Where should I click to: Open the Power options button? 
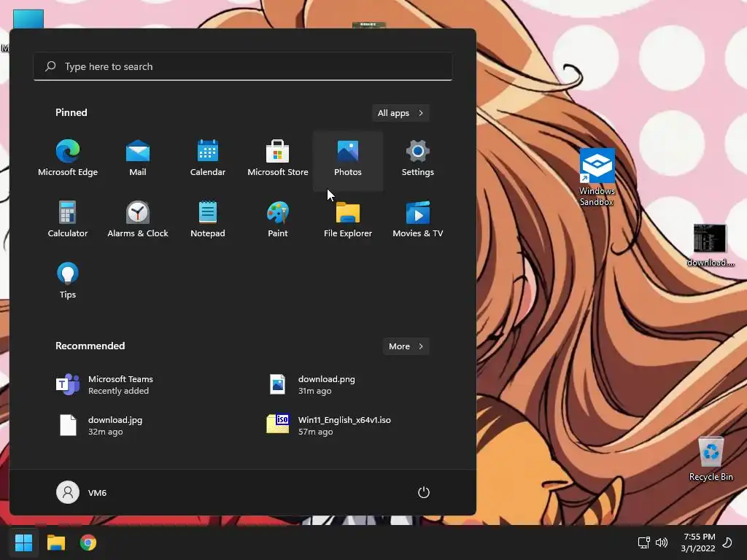click(x=424, y=492)
